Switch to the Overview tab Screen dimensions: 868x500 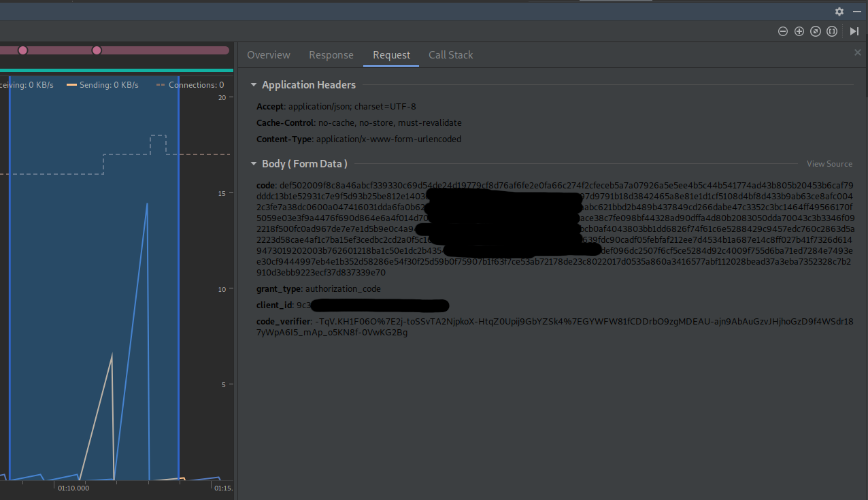(x=269, y=55)
